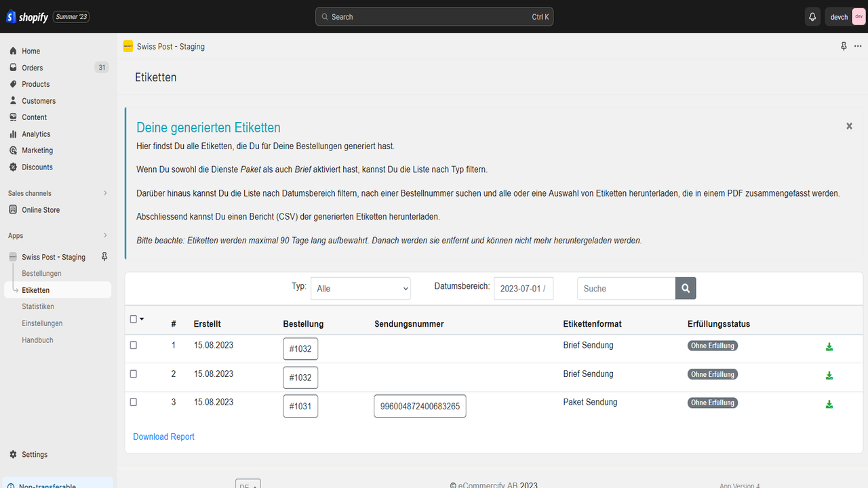Open the notifications bell
The image size is (868, 488).
[812, 17]
